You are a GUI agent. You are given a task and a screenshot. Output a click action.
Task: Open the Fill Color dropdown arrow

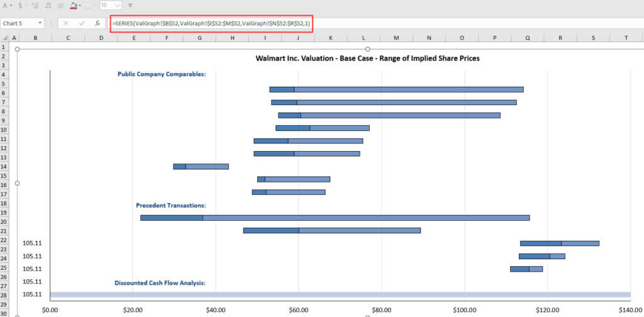(80, 6)
